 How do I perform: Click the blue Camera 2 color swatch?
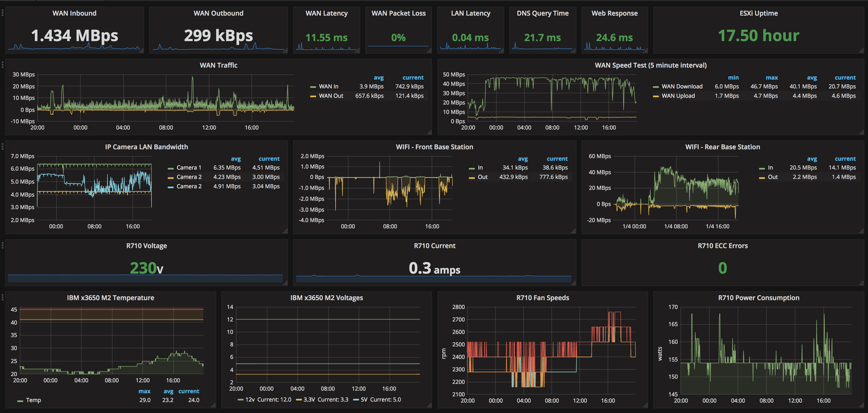pyautogui.click(x=170, y=187)
